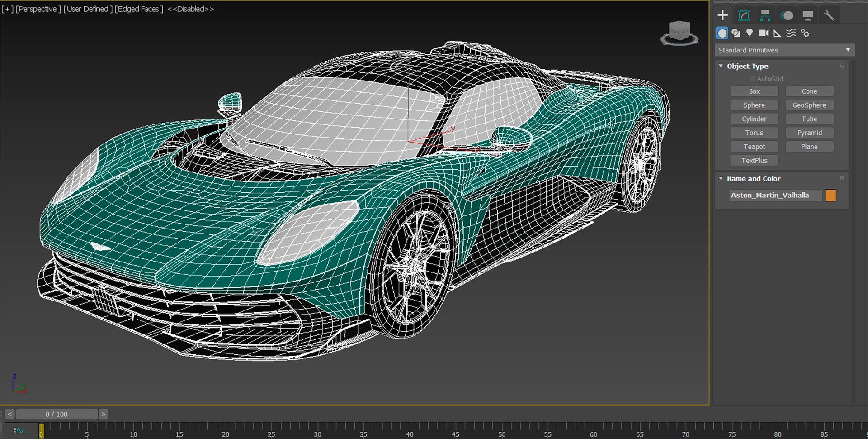Image resolution: width=868 pixels, height=439 pixels.
Task: Step the time slider back one frame
Action: tap(10, 414)
